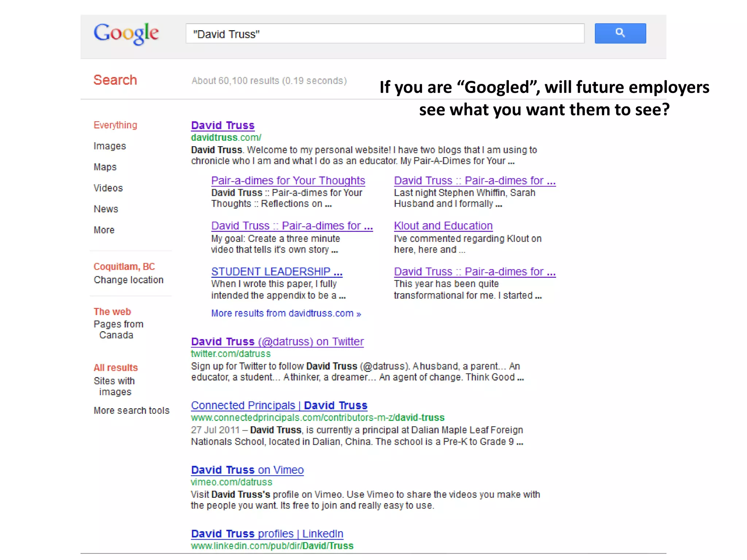
Task: Filter to Sites with images
Action: [x=114, y=386]
